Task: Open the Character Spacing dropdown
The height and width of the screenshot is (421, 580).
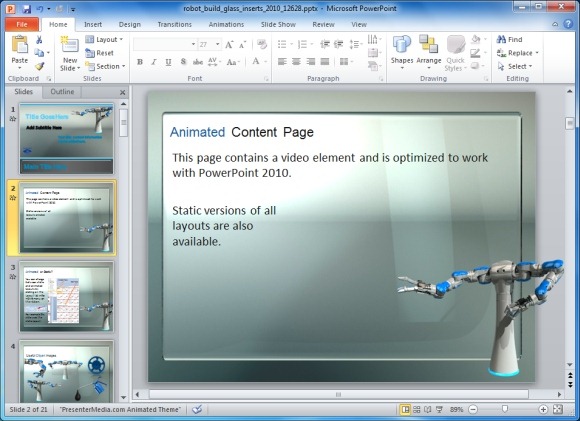Action: 215,62
